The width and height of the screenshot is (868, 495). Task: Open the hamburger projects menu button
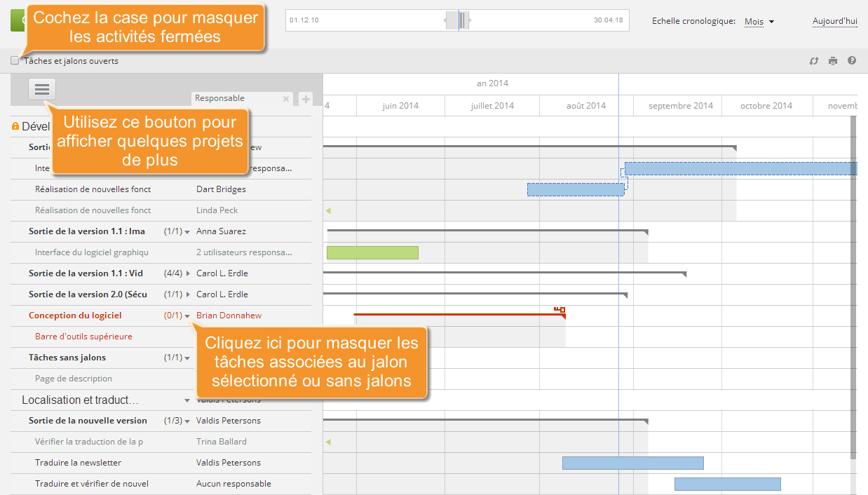[x=43, y=89]
